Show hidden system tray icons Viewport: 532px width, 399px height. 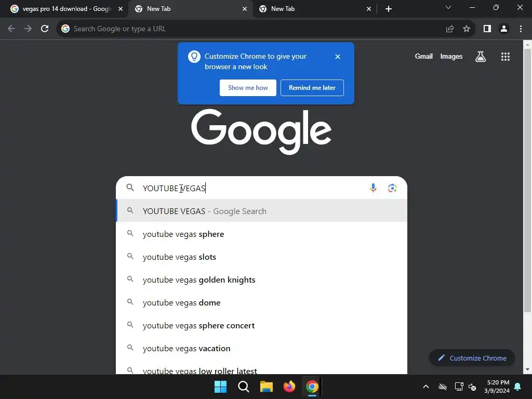426,387
